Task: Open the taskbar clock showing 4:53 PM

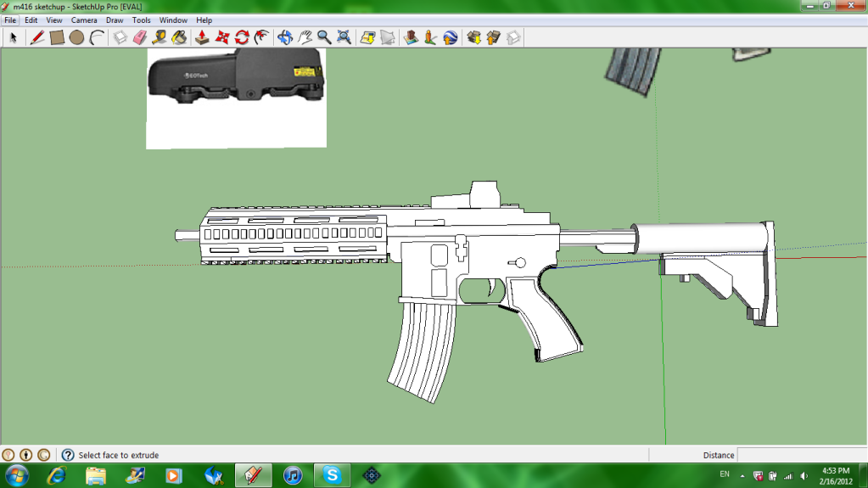Action: tap(836, 476)
